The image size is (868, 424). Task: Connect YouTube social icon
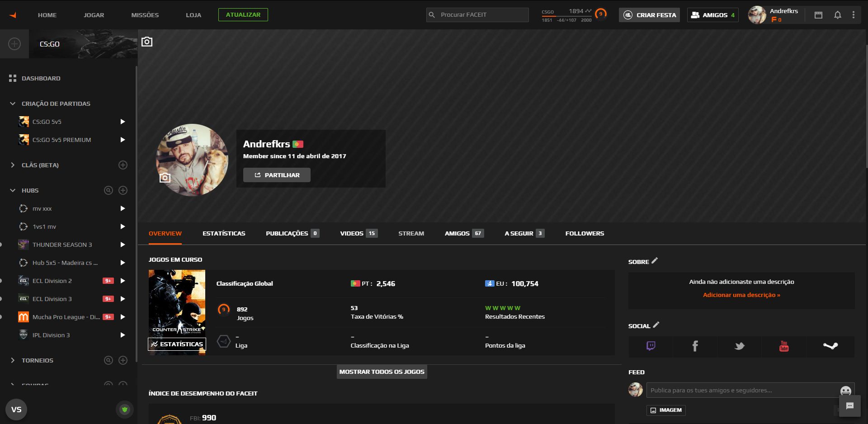tap(784, 346)
